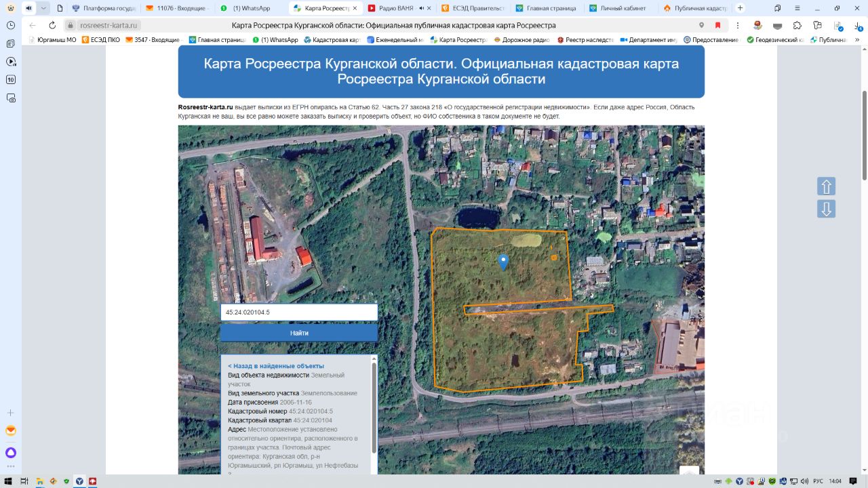
Task: Open a new browser tab
Action: pyautogui.click(x=740, y=8)
